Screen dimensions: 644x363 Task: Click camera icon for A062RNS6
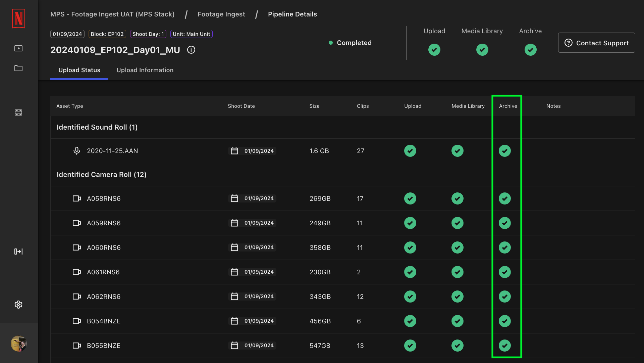click(77, 297)
